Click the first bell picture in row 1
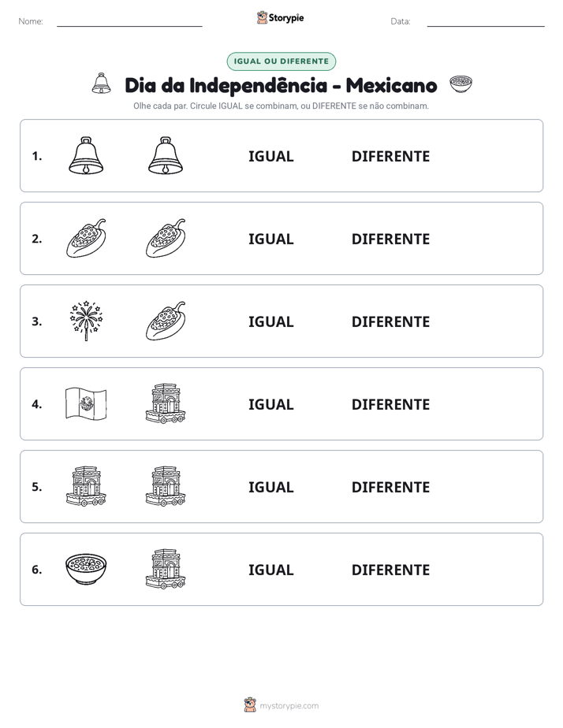 86,155
